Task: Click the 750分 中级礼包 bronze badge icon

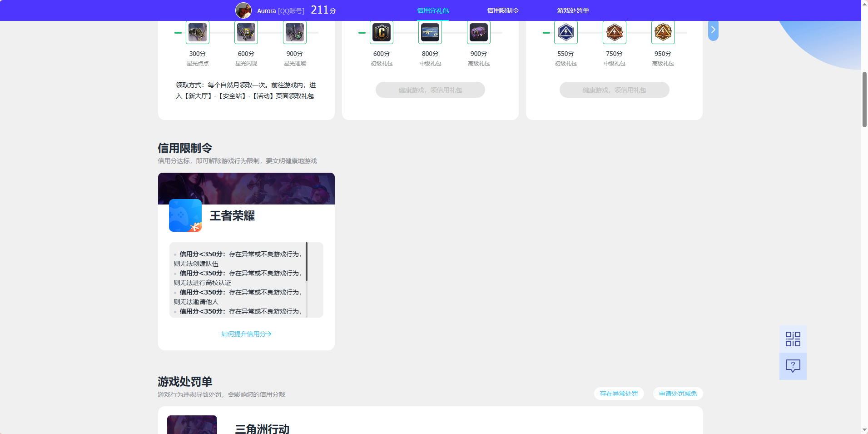Action: coord(615,32)
